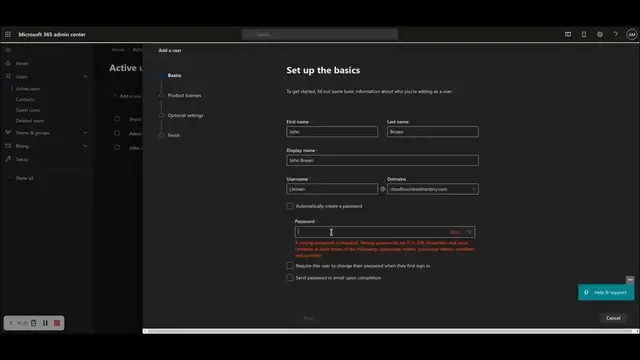This screenshot has width=640, height=360.
Task: Click the Setup wrench icon
Action: (x=8, y=159)
